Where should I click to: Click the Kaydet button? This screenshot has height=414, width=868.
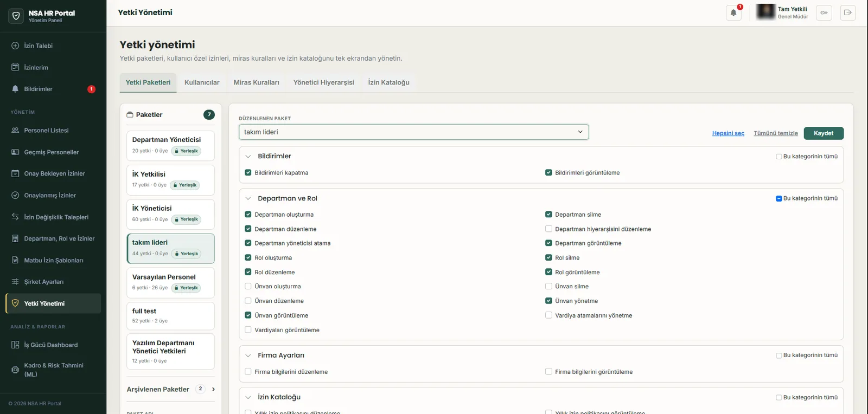[824, 133]
